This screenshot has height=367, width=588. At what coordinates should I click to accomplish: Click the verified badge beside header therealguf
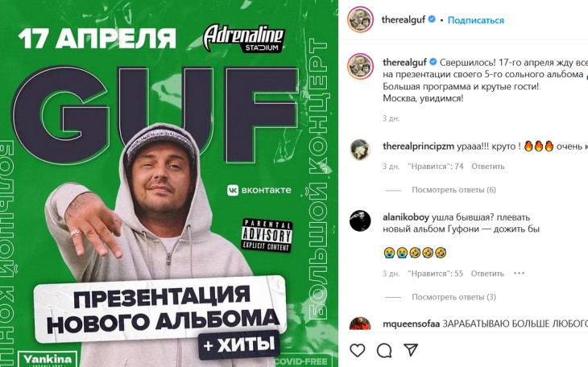tap(432, 19)
